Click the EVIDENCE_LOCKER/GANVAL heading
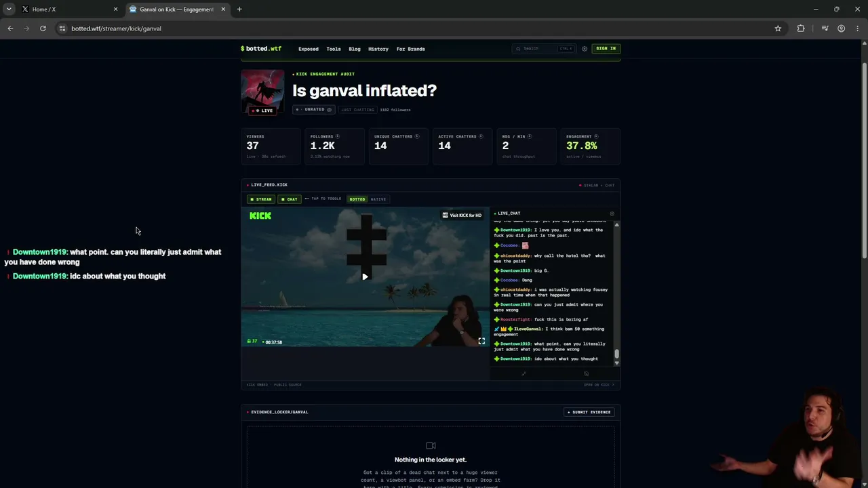 point(279,412)
